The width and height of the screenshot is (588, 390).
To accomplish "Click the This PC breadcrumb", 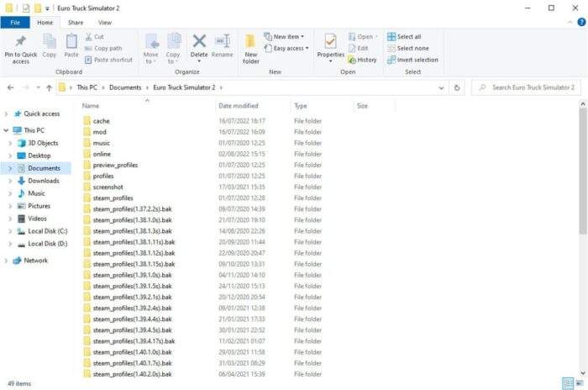I will 87,87.
